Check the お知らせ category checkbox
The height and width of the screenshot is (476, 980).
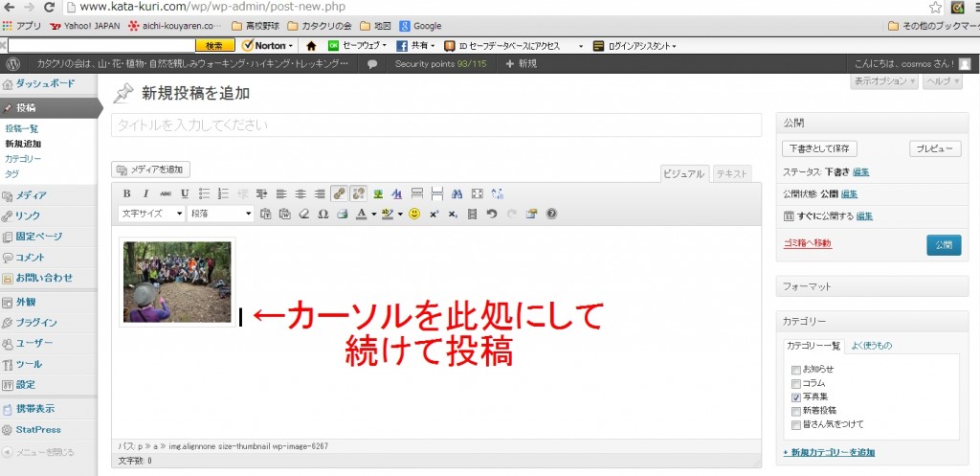pyautogui.click(x=796, y=369)
